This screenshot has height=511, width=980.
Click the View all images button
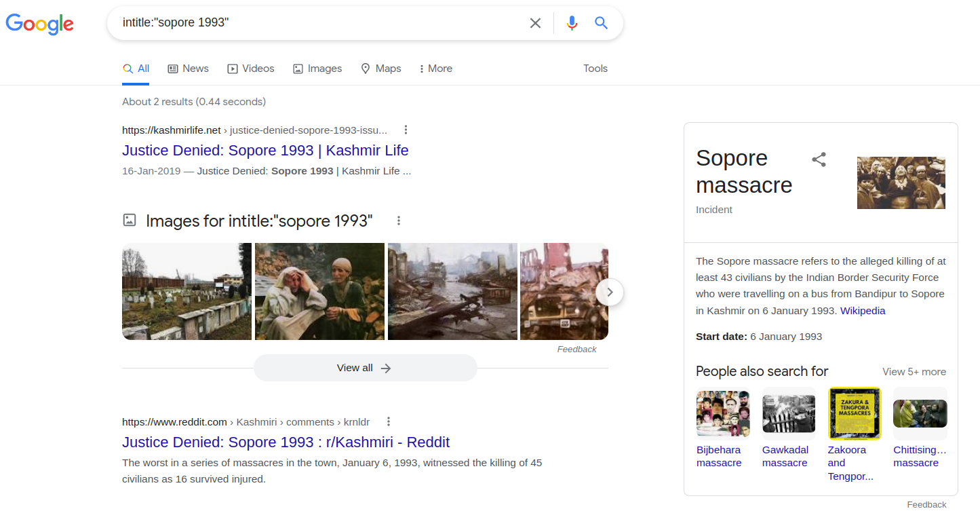click(x=365, y=368)
